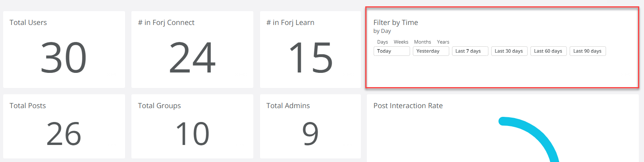Select the Years filter tab
Viewport: 644px width, 162px height.
[443, 42]
